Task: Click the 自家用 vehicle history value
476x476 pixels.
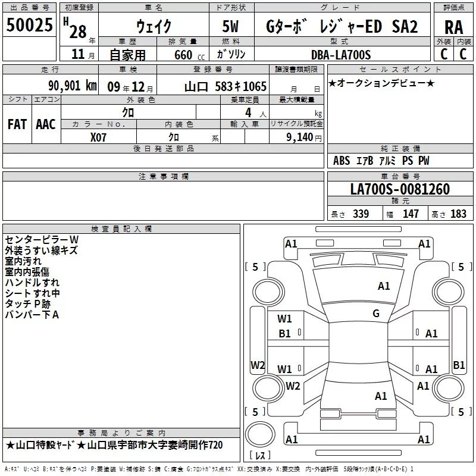Action: coord(127,55)
